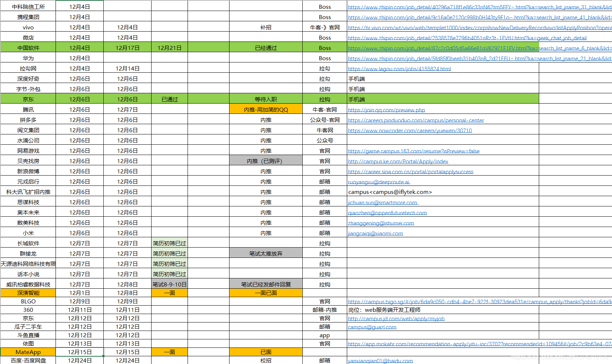The width and height of the screenshot is (612, 364).
Task: Select the orange 内推-用加简的QQ cell
Action: pos(266,109)
